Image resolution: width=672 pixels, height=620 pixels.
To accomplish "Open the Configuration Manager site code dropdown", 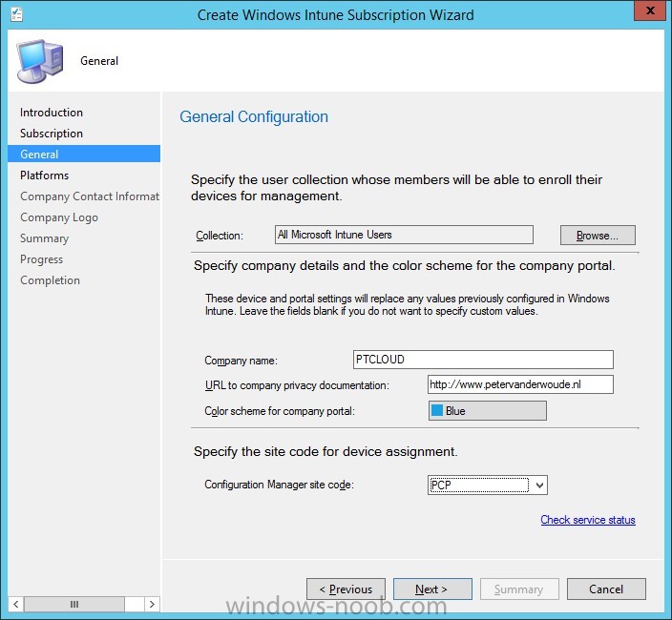I will [488, 486].
